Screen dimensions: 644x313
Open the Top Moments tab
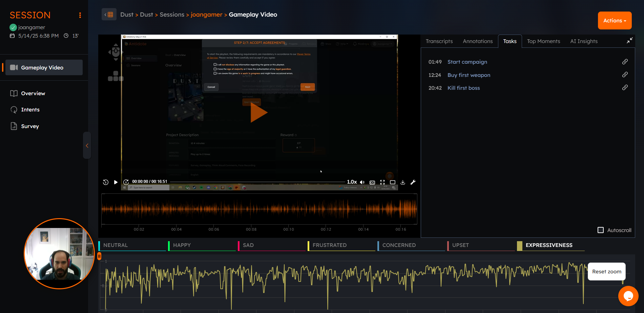(x=543, y=41)
